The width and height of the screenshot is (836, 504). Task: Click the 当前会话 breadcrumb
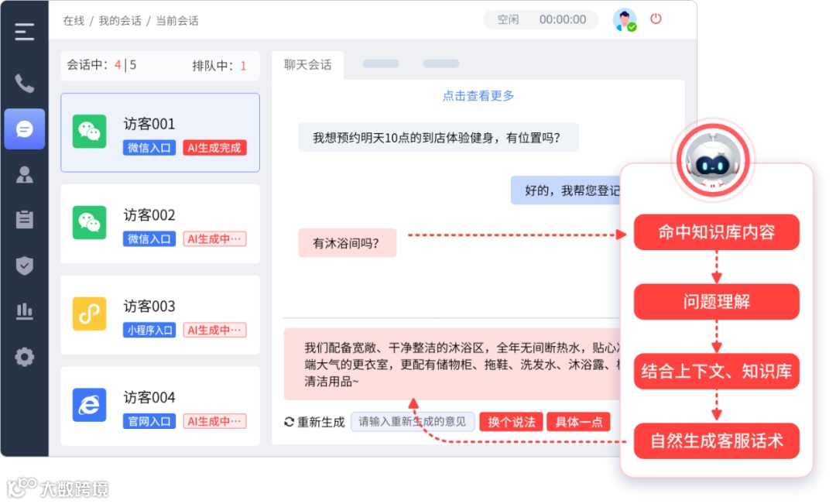pyautogui.click(x=177, y=21)
